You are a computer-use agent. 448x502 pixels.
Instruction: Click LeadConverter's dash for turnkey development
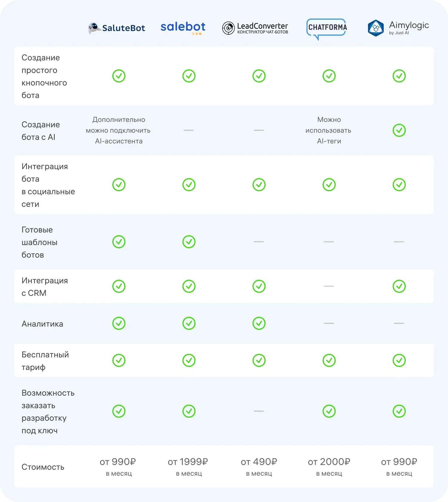point(259,411)
